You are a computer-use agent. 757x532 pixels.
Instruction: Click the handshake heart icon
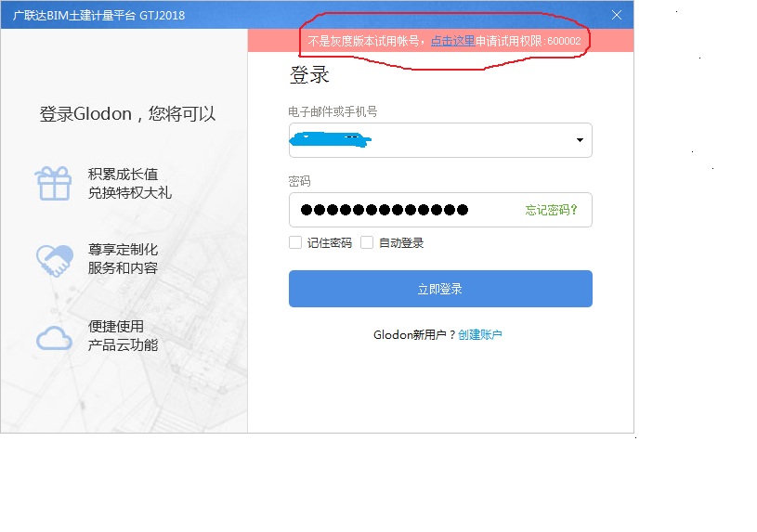(x=55, y=261)
